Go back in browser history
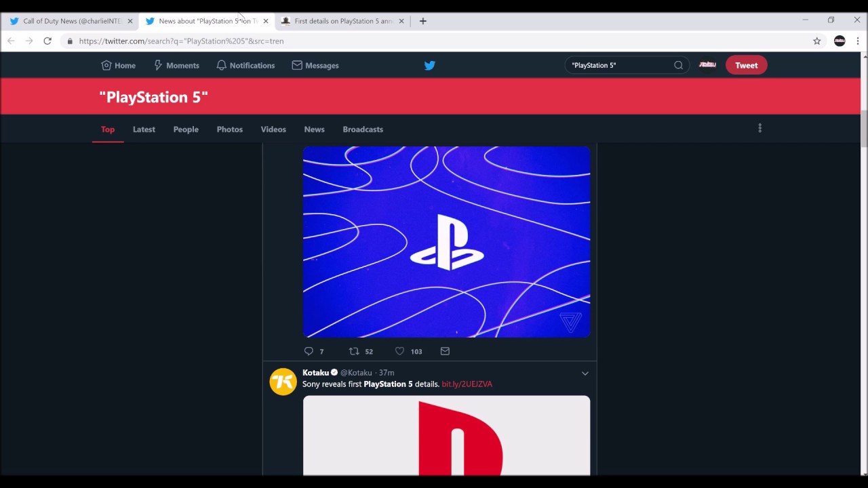The width and height of the screenshot is (868, 488). point(11,41)
